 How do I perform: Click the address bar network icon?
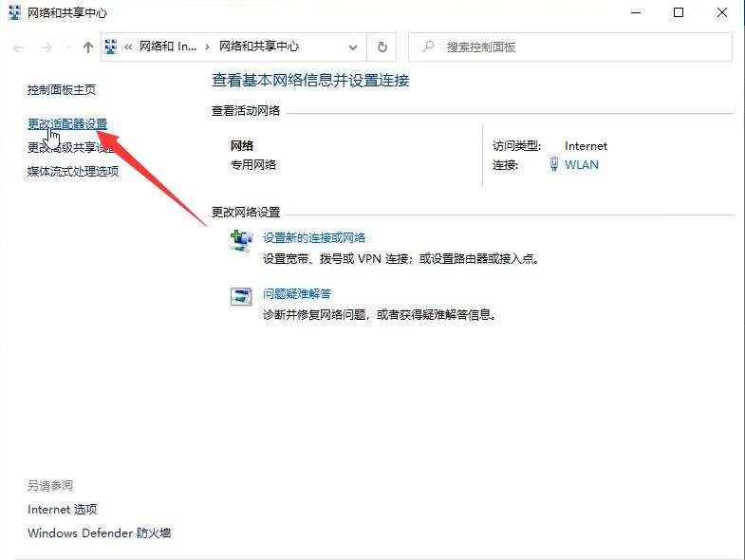point(111,47)
